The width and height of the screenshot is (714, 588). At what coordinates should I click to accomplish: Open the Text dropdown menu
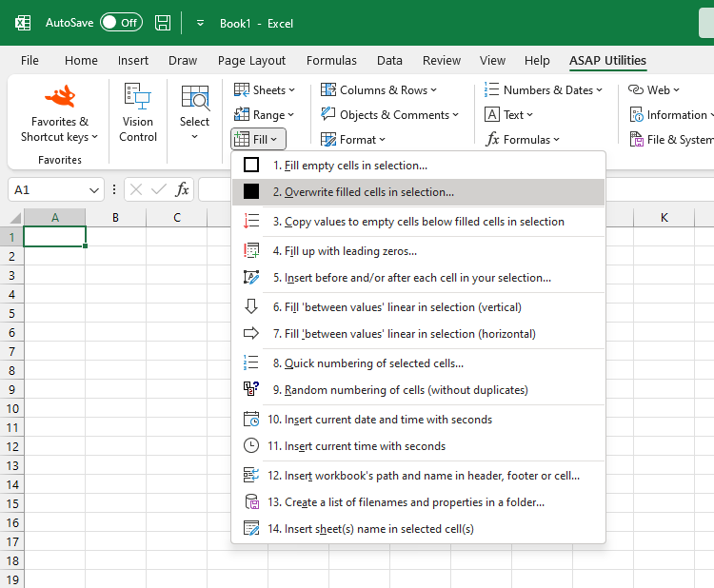pyautogui.click(x=508, y=115)
